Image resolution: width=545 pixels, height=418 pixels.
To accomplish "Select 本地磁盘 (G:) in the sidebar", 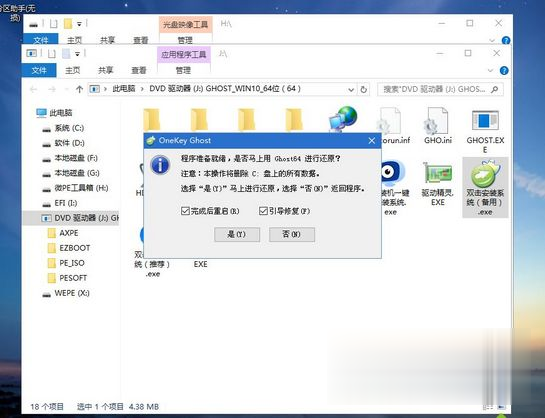I will coord(77,173).
